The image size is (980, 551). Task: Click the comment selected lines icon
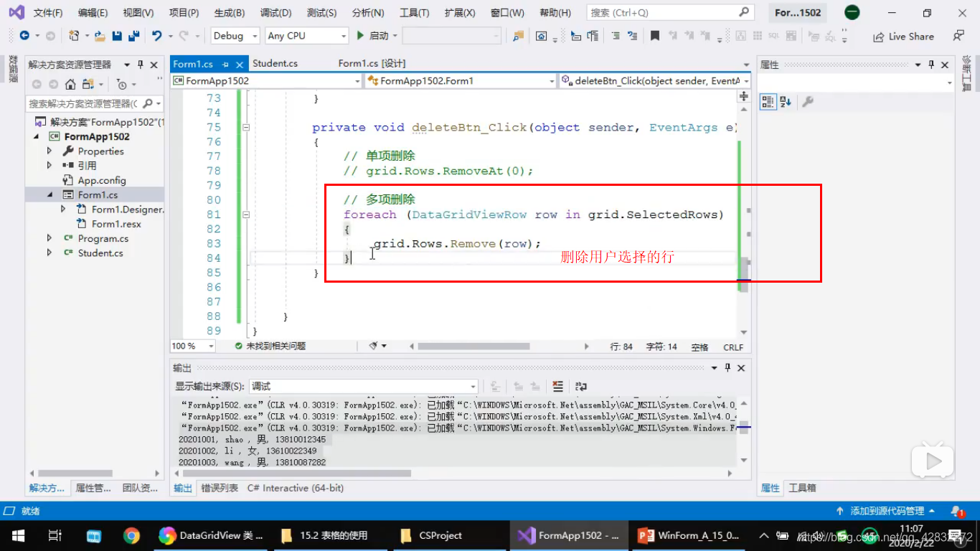pos(616,36)
